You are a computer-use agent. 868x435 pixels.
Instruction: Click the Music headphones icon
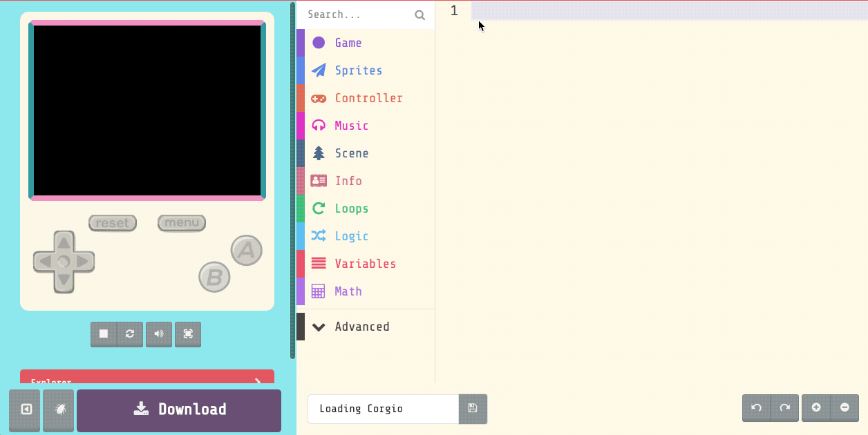click(x=319, y=126)
